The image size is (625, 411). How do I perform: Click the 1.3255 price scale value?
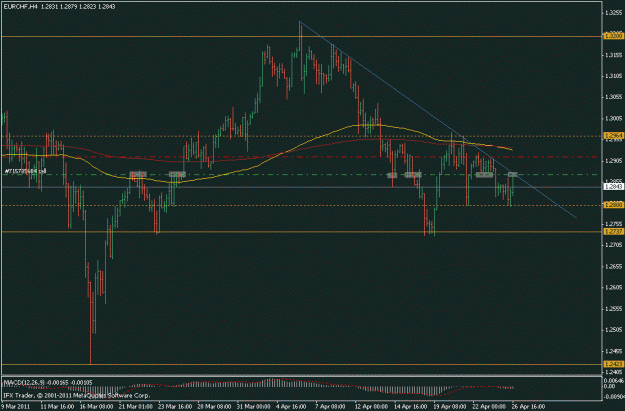click(x=613, y=13)
